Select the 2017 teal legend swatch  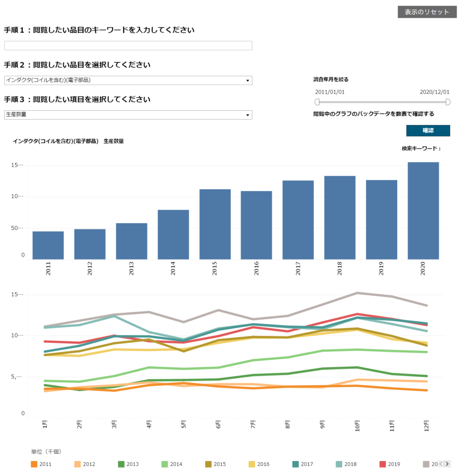tap(296, 464)
